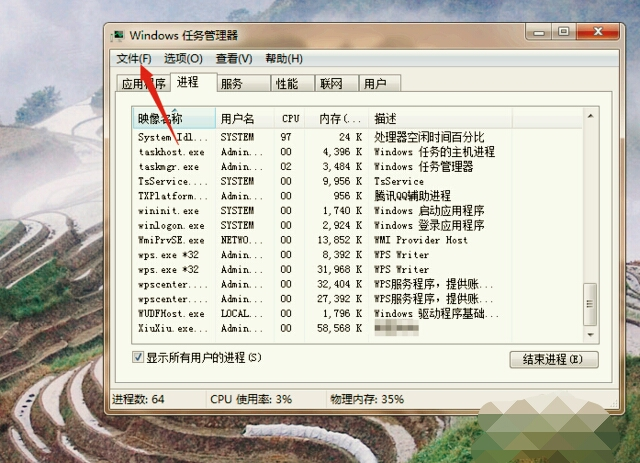Sort by 映像名称 column header
Viewport: 640px width, 463px height.
[174, 119]
